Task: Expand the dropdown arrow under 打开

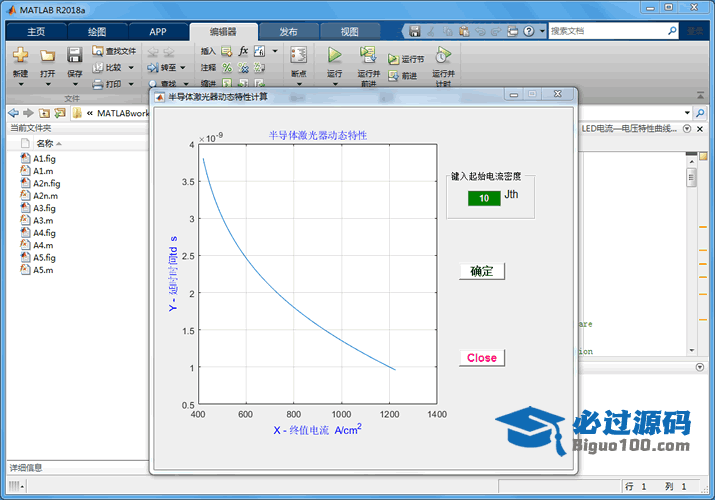Action: (x=48, y=84)
